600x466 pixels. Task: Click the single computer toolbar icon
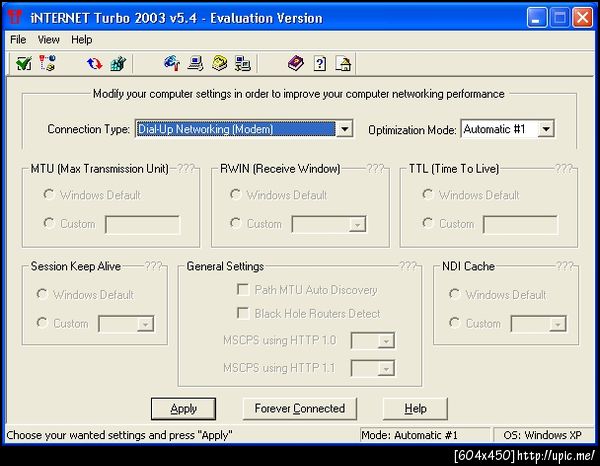coord(196,64)
